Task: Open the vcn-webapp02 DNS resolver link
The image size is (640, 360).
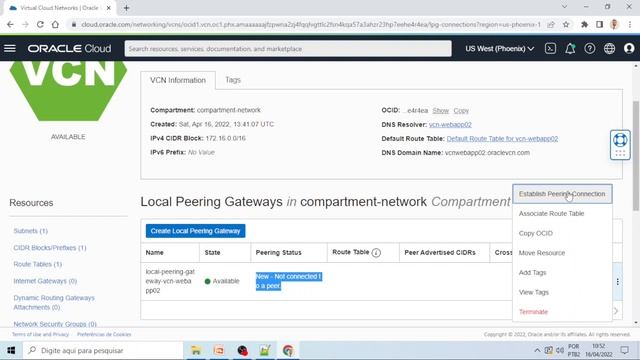Action: point(450,124)
